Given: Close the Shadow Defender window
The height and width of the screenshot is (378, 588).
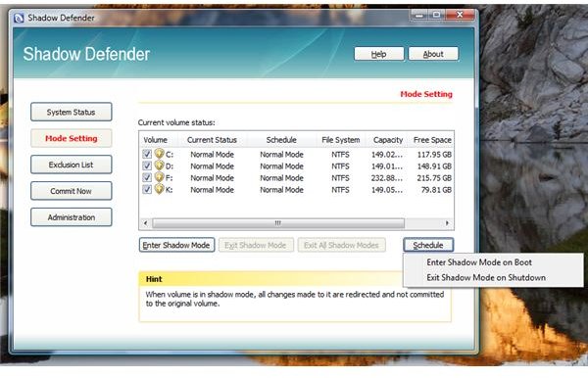Looking at the screenshot, I should point(460,15).
